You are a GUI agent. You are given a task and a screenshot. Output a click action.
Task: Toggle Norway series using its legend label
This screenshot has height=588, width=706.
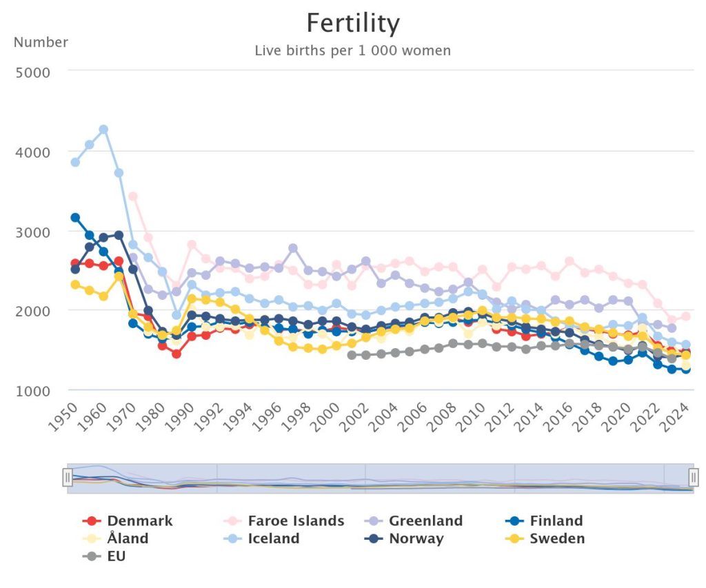(416, 538)
